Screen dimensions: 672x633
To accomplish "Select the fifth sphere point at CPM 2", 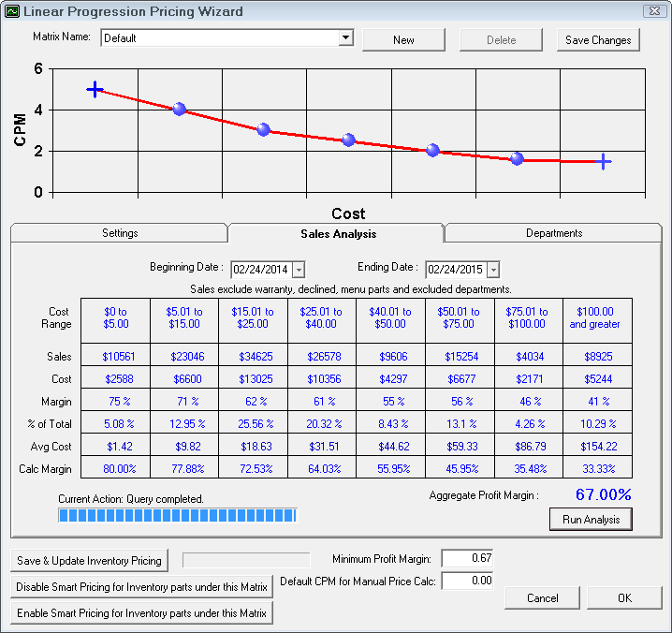I will click(432, 151).
